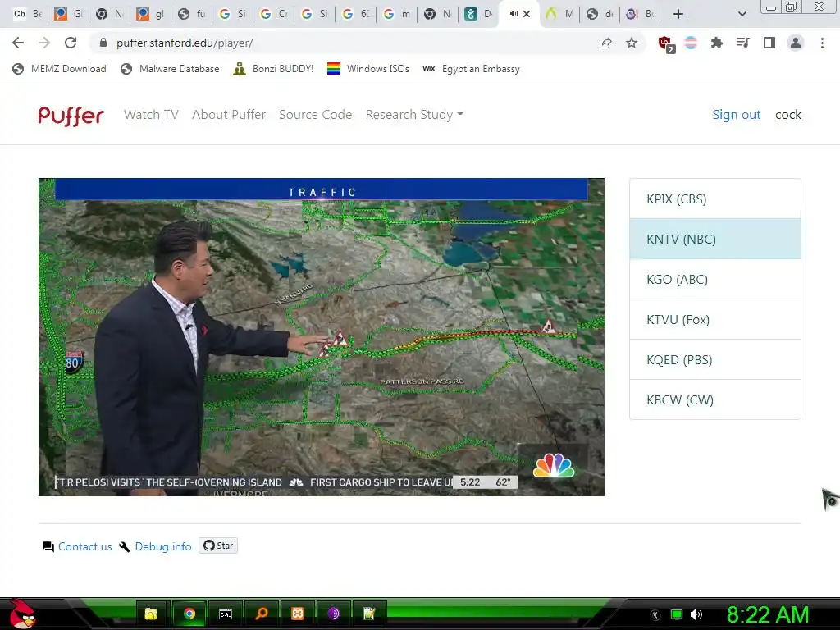
Task: Open the MEMZ Download bookmark
Action: [59, 69]
